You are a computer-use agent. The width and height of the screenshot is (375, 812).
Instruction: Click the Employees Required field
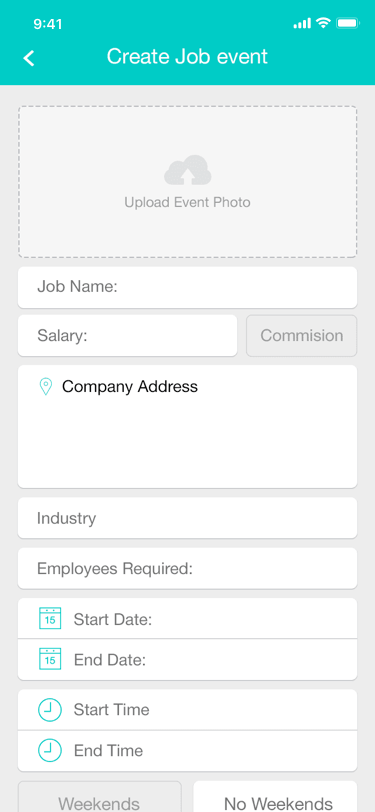click(188, 569)
